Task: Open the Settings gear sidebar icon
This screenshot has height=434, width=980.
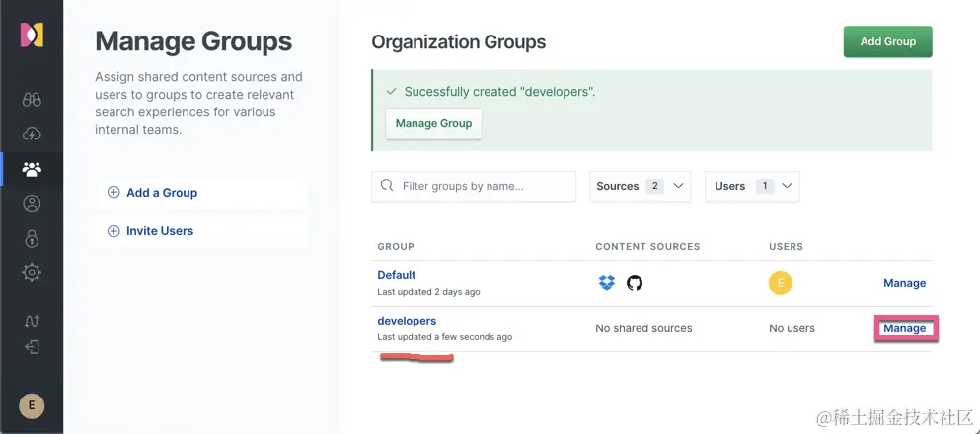Action: [32, 273]
